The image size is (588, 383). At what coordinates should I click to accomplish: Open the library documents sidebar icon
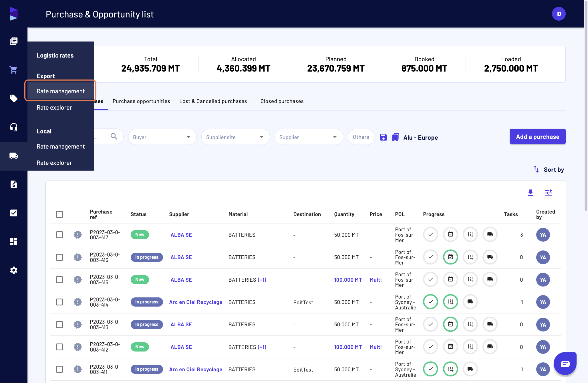(x=14, y=41)
